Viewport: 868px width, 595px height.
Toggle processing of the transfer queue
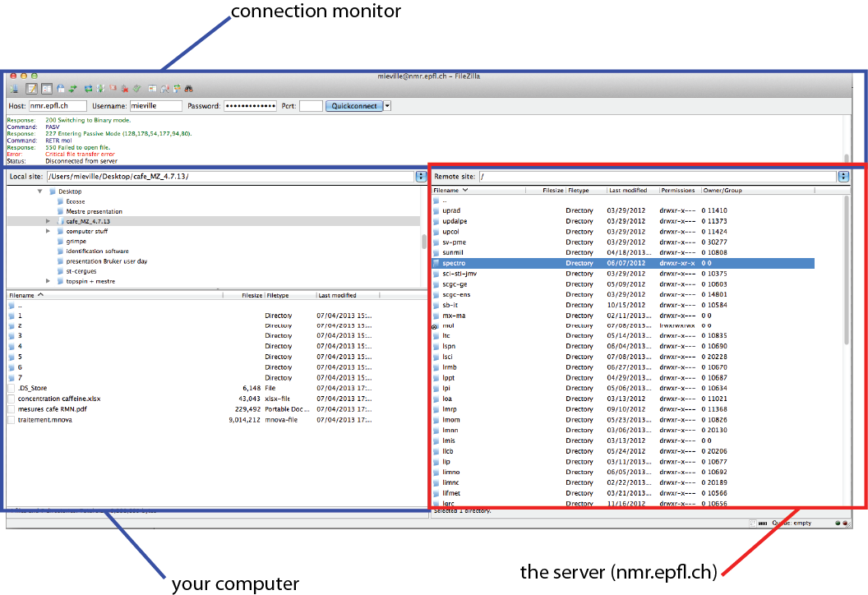tap(100, 89)
